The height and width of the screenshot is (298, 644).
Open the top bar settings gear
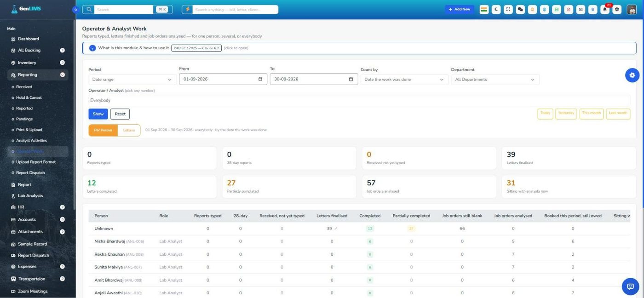(x=617, y=9)
